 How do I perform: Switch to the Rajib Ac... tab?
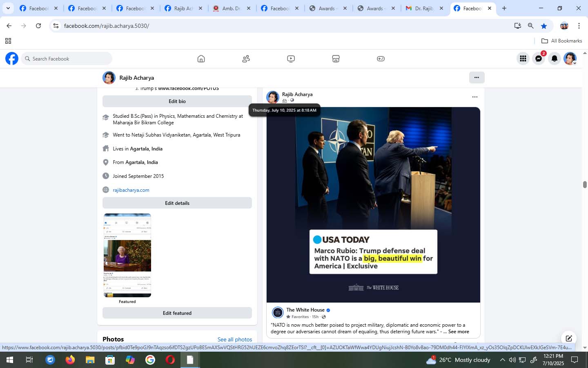pyautogui.click(x=183, y=8)
